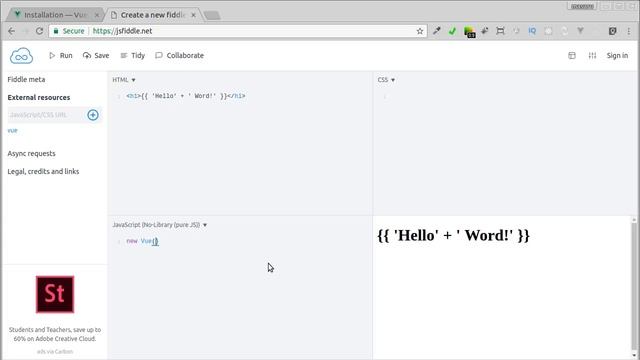Click the JSFiddle cloud logo

pos(21,56)
